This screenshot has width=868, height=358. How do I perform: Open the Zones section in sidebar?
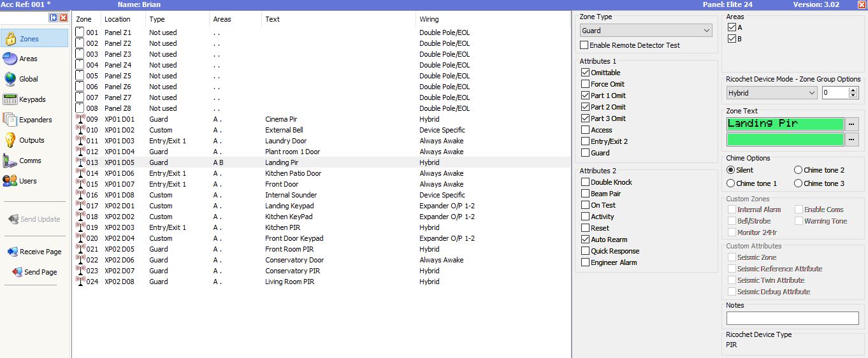[x=29, y=39]
